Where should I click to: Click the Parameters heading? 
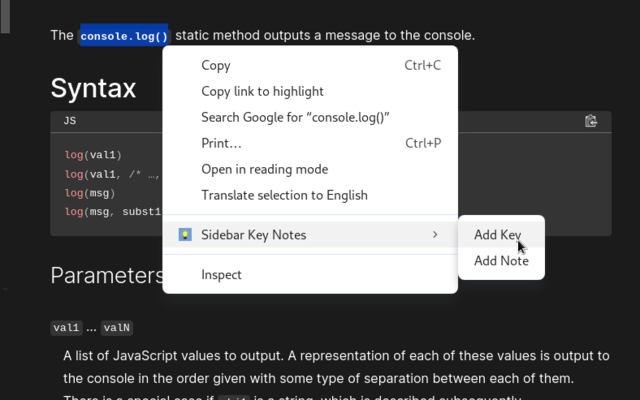(x=107, y=276)
